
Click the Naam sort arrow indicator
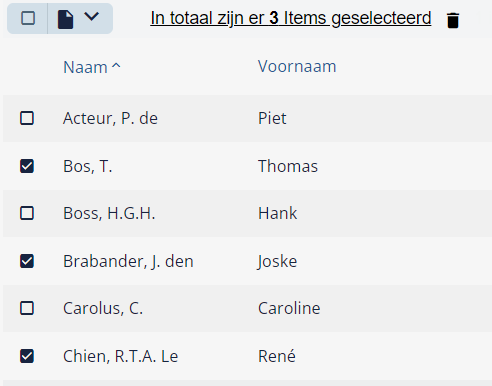tap(116, 66)
